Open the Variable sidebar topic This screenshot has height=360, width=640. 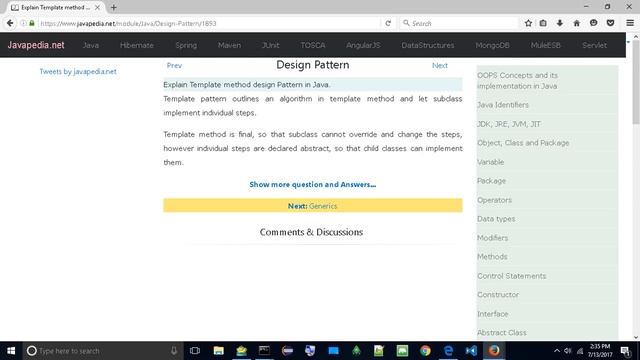[x=491, y=162]
